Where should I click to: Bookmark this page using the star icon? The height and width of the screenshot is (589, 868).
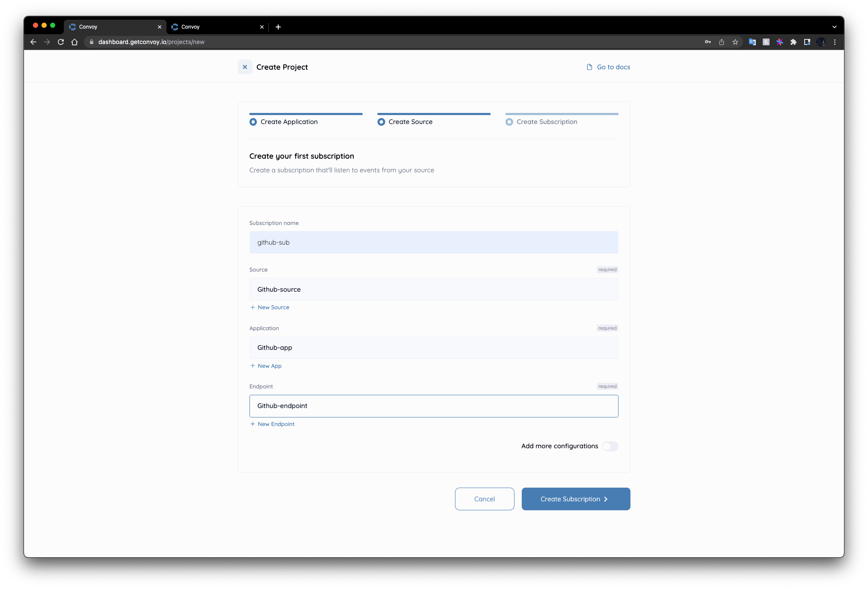[x=735, y=42]
